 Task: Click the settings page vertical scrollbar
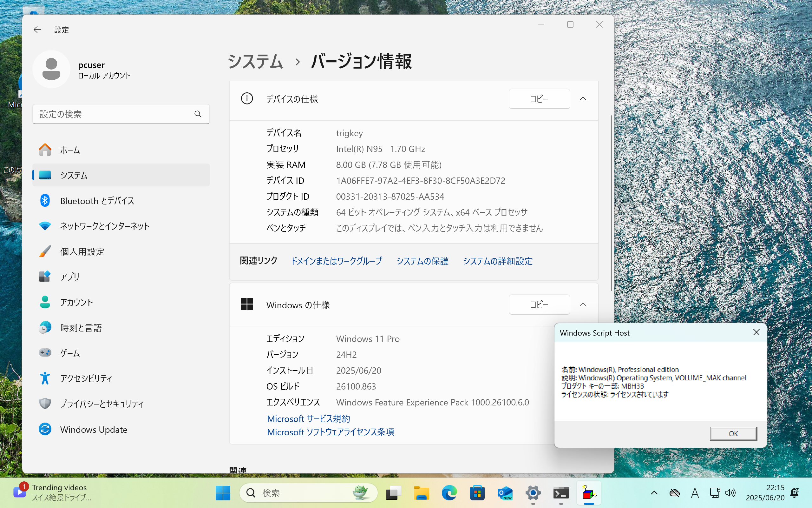click(611, 203)
